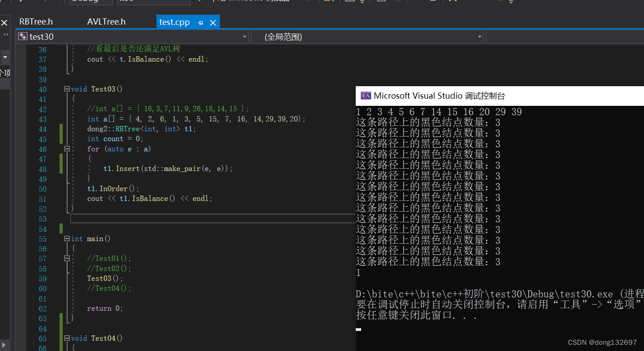644x351 pixels.
Task: Click the dong2::RBTree<int, int> t1 line
Action: 142,129
